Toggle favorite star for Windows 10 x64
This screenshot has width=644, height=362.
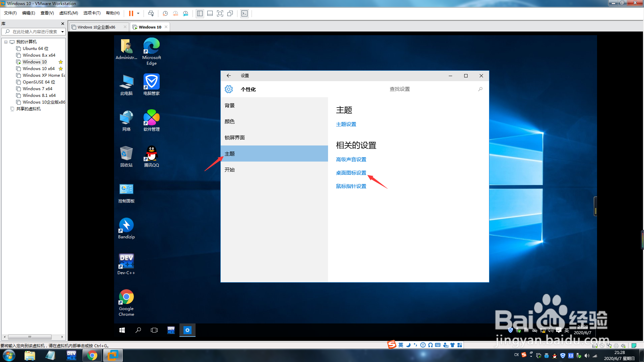[61, 69]
